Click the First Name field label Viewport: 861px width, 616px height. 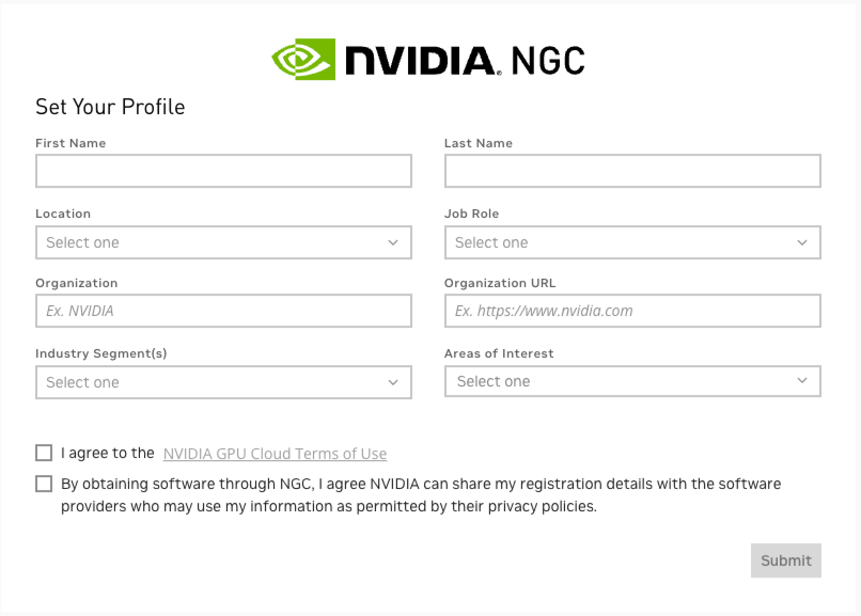tap(70, 143)
